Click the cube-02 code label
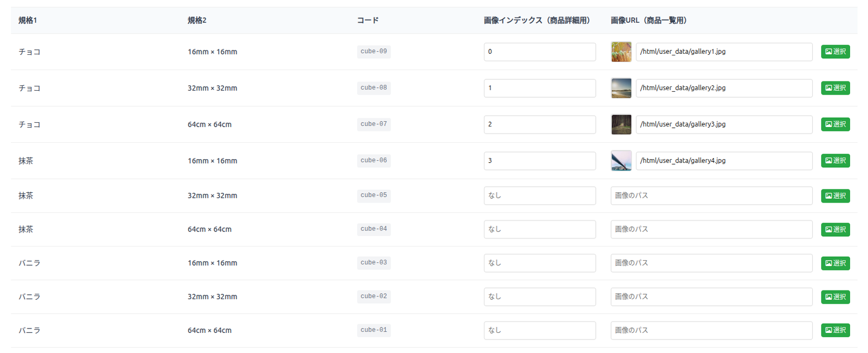Screen dimensions: 868x353 click(374, 297)
